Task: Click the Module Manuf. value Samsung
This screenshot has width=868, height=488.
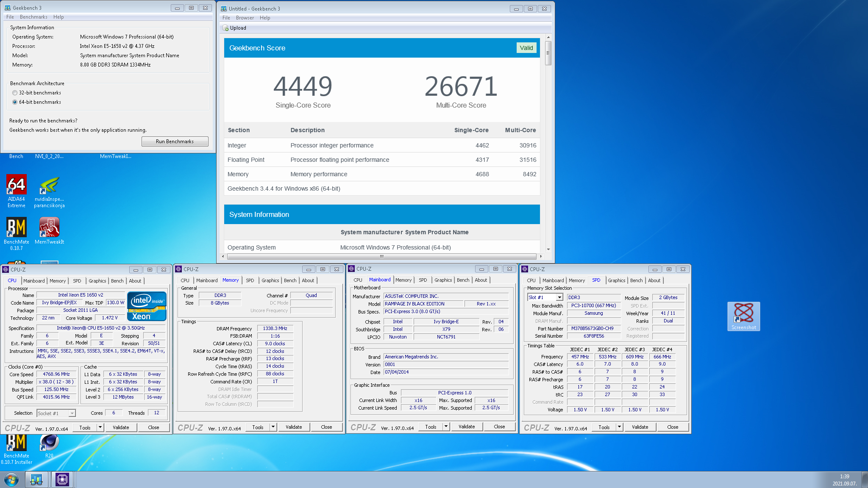Action: 593,313
